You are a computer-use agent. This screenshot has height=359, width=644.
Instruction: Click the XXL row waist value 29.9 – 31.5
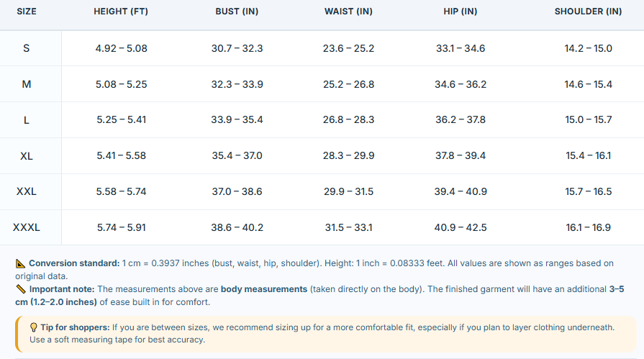[x=348, y=192]
